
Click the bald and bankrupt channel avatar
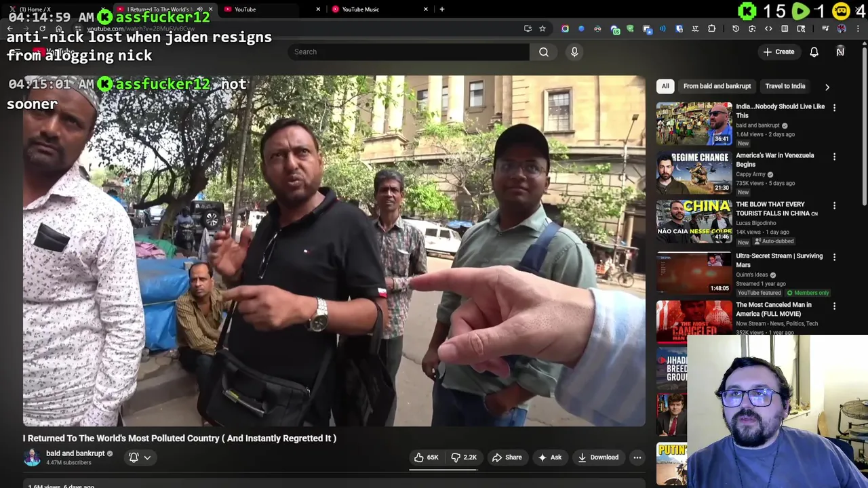click(x=32, y=457)
